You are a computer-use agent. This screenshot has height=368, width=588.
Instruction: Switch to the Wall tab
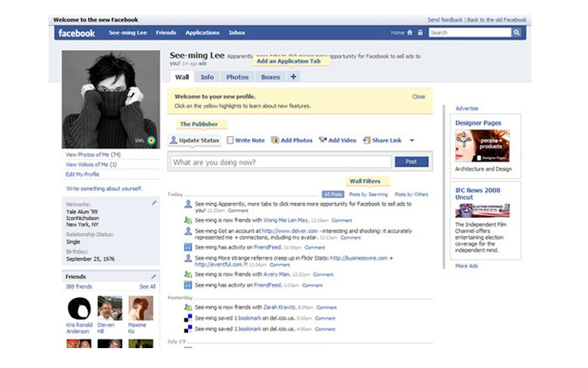click(x=182, y=77)
